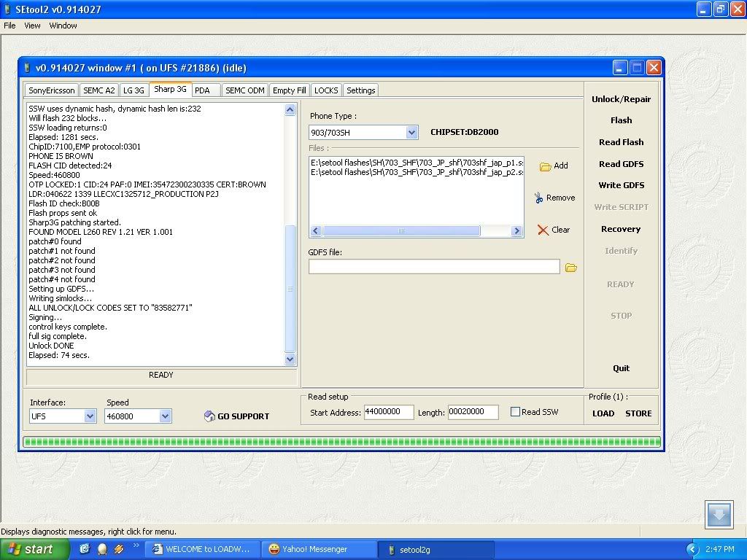747x560 pixels.
Task: Switch to the LG 3G tab
Action: point(133,90)
